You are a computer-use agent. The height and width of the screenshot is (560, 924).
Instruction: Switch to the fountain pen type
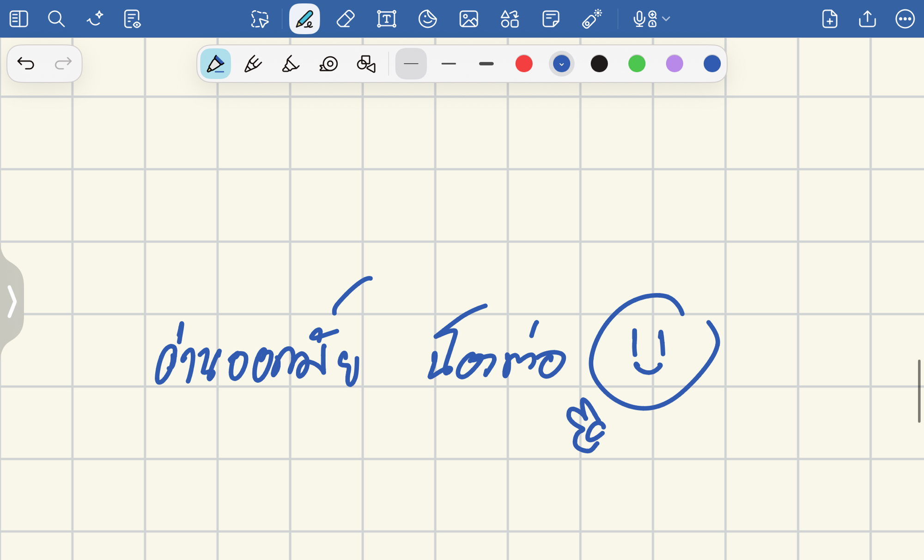point(253,64)
